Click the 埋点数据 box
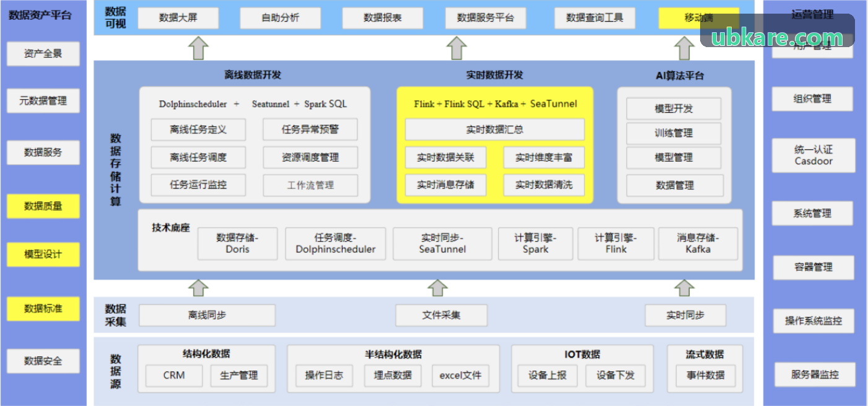 click(392, 376)
